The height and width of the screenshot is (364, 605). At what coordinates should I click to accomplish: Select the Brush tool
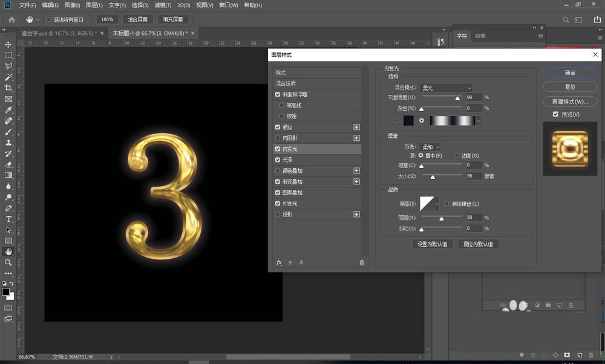pyautogui.click(x=8, y=132)
